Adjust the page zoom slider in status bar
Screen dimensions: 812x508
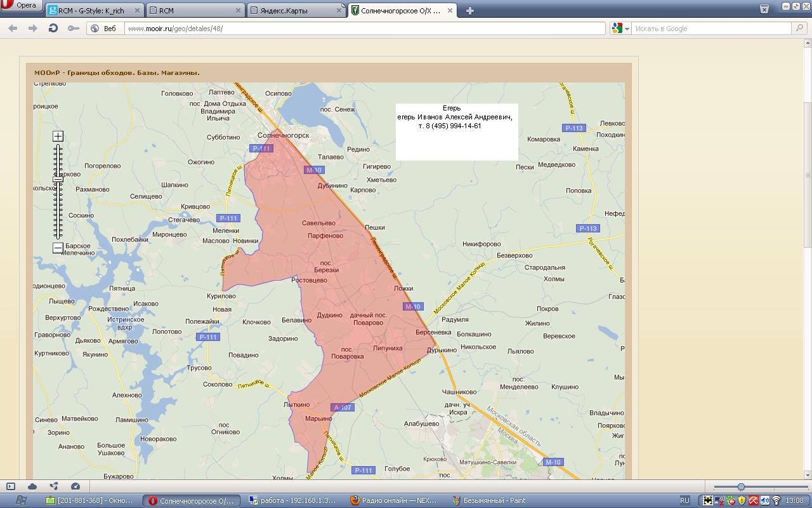tap(741, 487)
